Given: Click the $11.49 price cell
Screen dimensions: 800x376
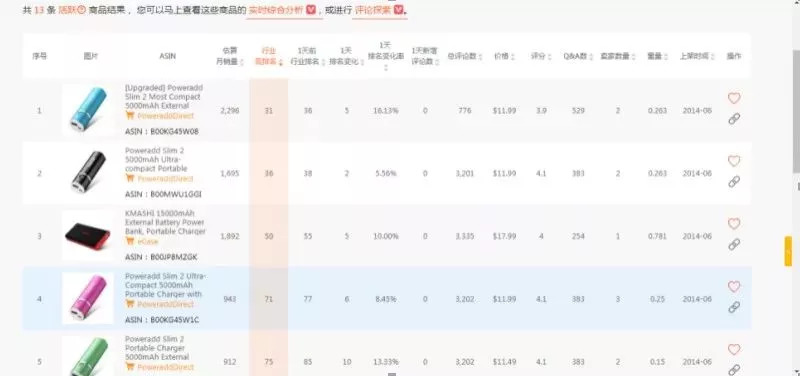Looking at the screenshot, I should [x=504, y=362].
